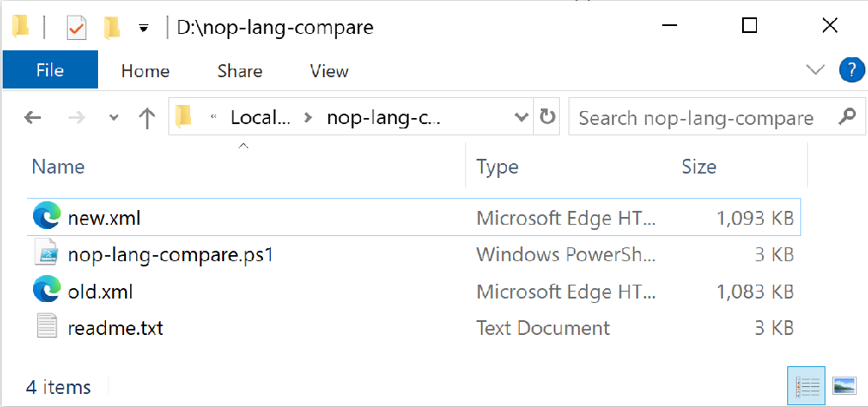The image size is (868, 407).
Task: Go up one level with the up arrow
Action: point(147,118)
